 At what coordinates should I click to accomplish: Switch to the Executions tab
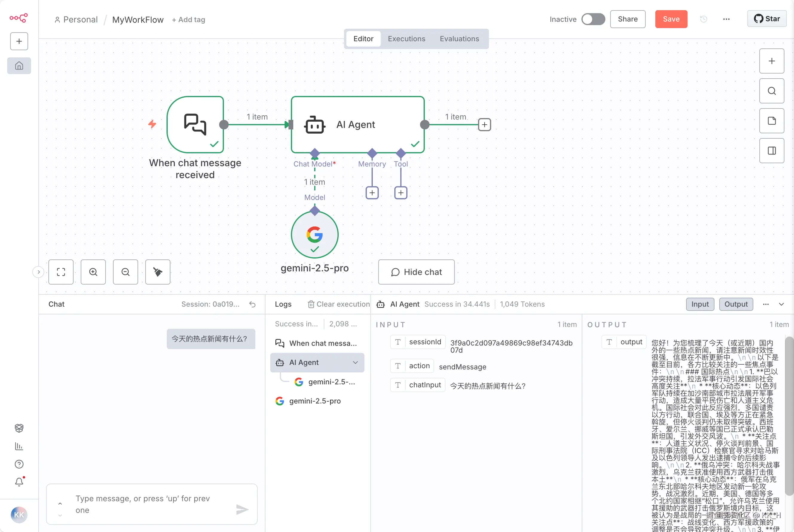click(406, 39)
